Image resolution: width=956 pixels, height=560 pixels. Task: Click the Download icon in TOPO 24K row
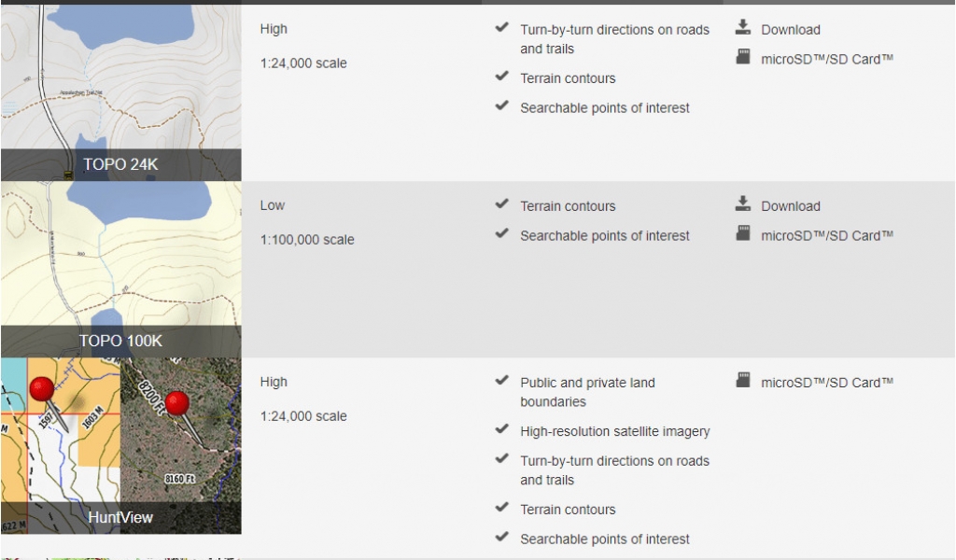(x=742, y=27)
